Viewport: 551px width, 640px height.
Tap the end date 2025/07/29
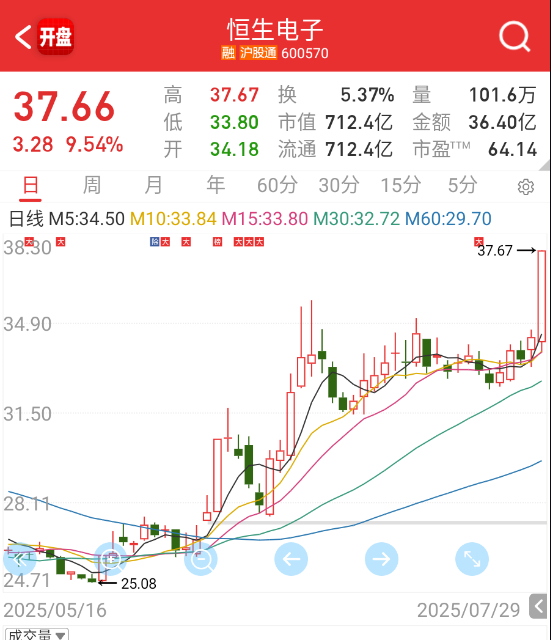[469, 611]
